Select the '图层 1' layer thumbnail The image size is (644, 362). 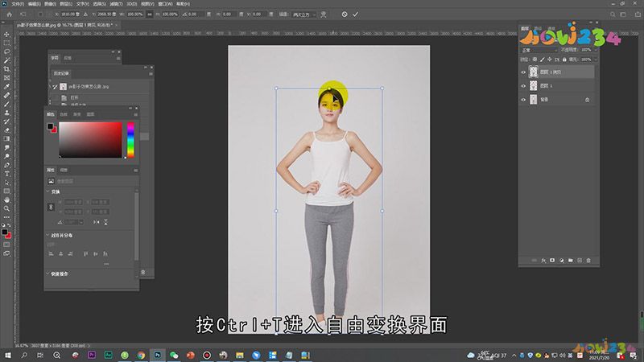click(x=533, y=86)
